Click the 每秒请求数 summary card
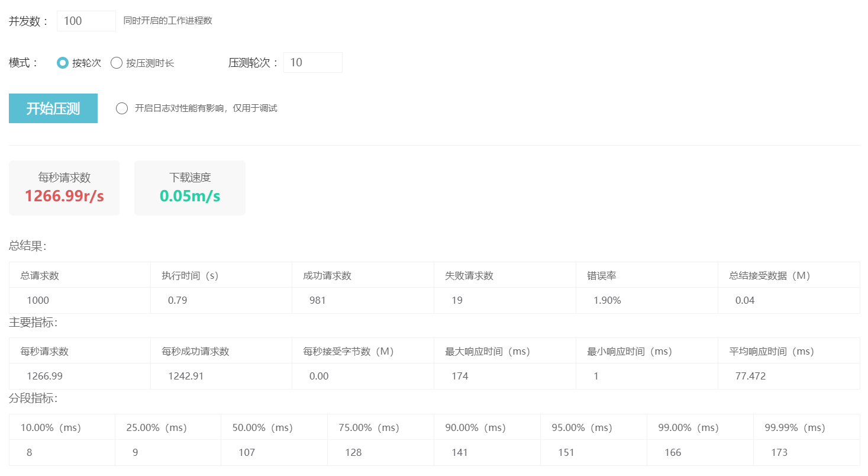The width and height of the screenshot is (868, 476). (64, 188)
